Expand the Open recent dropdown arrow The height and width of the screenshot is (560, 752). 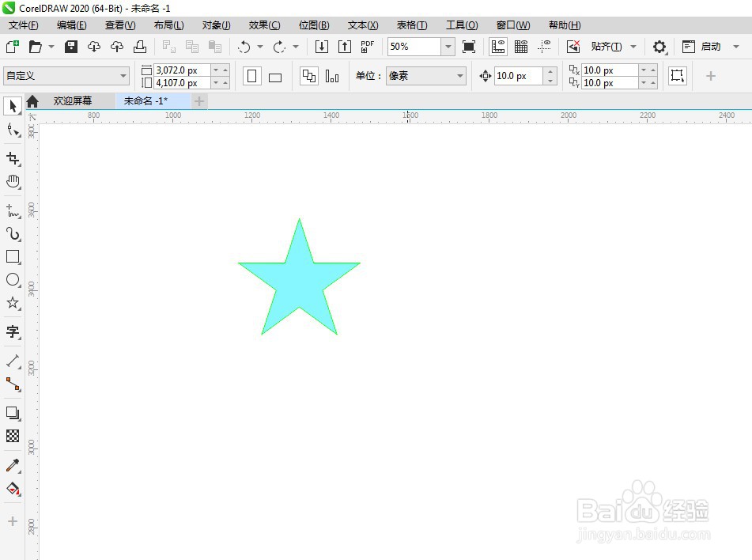[51, 47]
